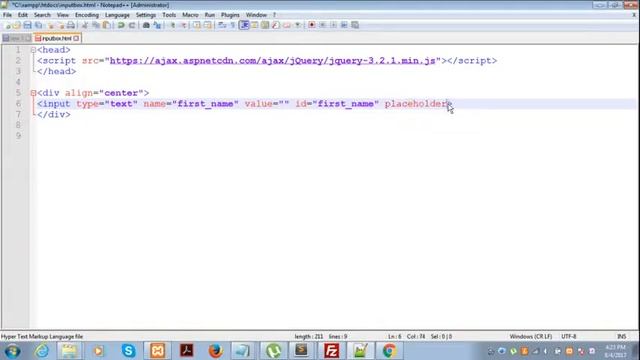Image resolution: width=640 pixels, height=360 pixels.
Task: Zoom in using the toolbar icon
Action: click(173, 25)
